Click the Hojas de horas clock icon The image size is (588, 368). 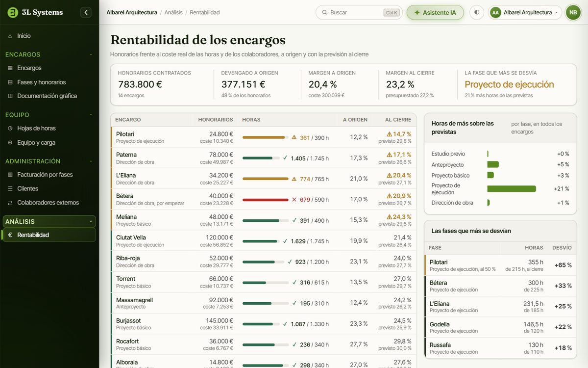coord(10,129)
